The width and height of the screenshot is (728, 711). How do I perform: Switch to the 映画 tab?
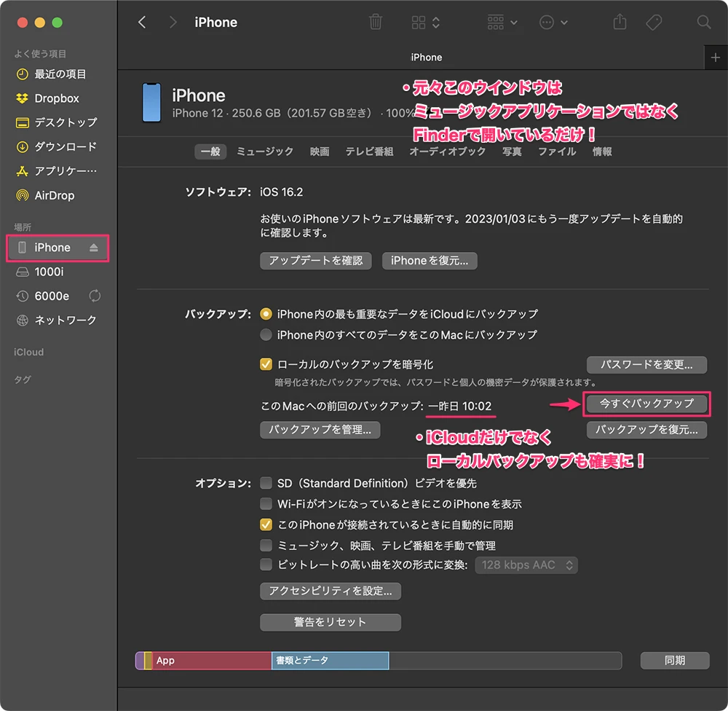320,152
